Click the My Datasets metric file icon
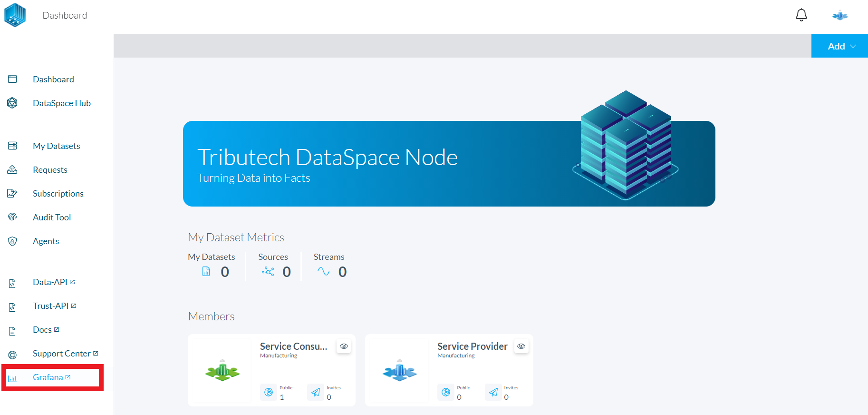Screen dimensions: 868x415 pos(206,271)
